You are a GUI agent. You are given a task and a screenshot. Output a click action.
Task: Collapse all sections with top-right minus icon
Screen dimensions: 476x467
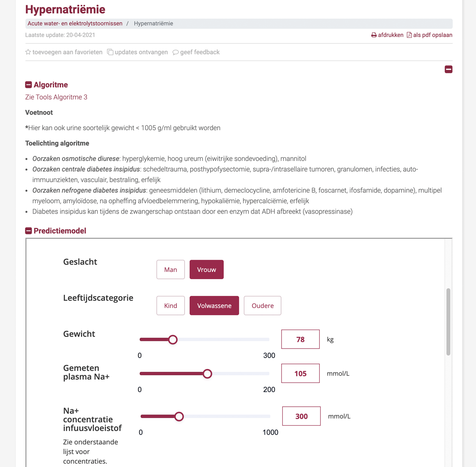click(448, 69)
